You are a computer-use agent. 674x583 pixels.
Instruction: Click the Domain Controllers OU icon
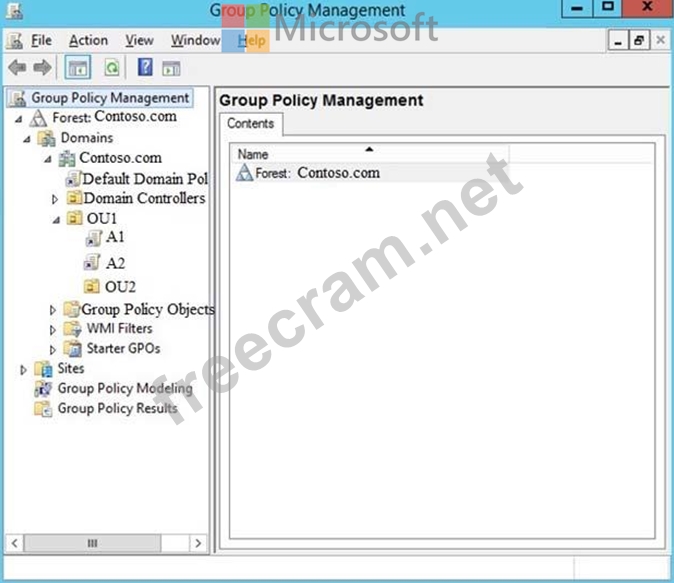[x=74, y=198]
